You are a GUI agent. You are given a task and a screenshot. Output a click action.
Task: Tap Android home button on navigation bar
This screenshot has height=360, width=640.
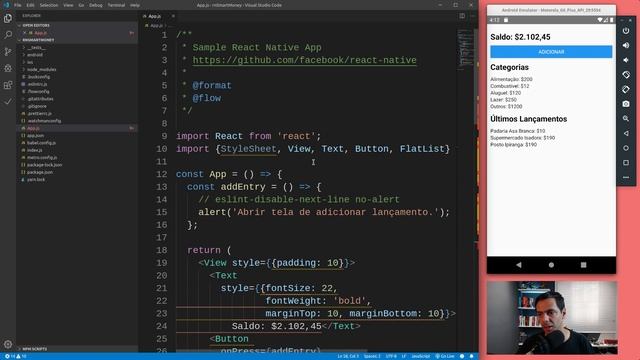[x=551, y=265]
